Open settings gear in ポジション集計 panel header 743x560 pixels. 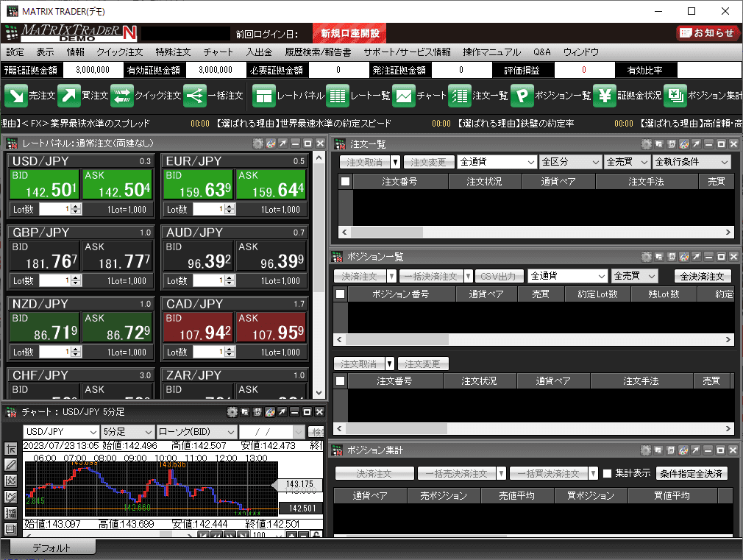pos(645,450)
